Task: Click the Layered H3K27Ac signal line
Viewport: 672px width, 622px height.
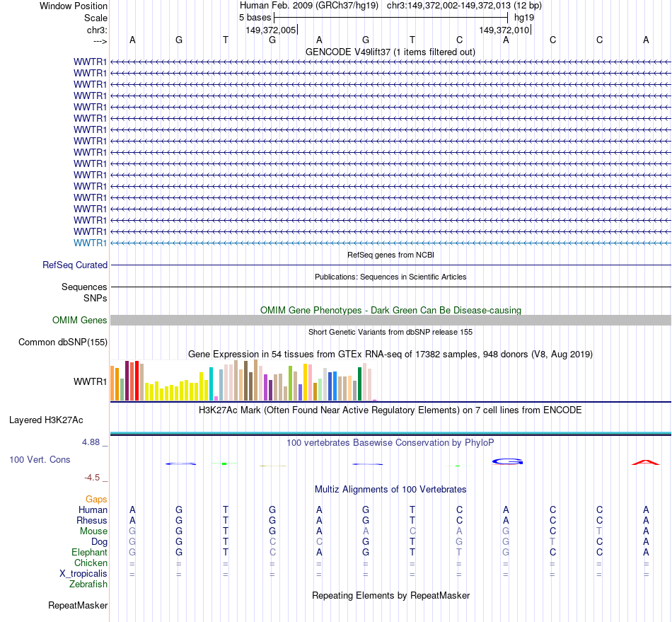Action: [390, 433]
